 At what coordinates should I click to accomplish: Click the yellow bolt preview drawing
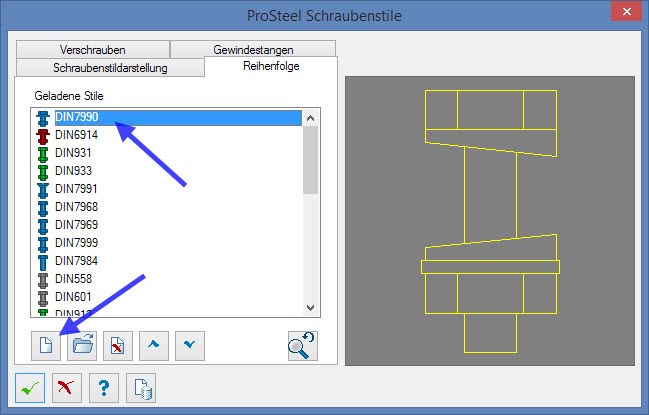[490, 221]
